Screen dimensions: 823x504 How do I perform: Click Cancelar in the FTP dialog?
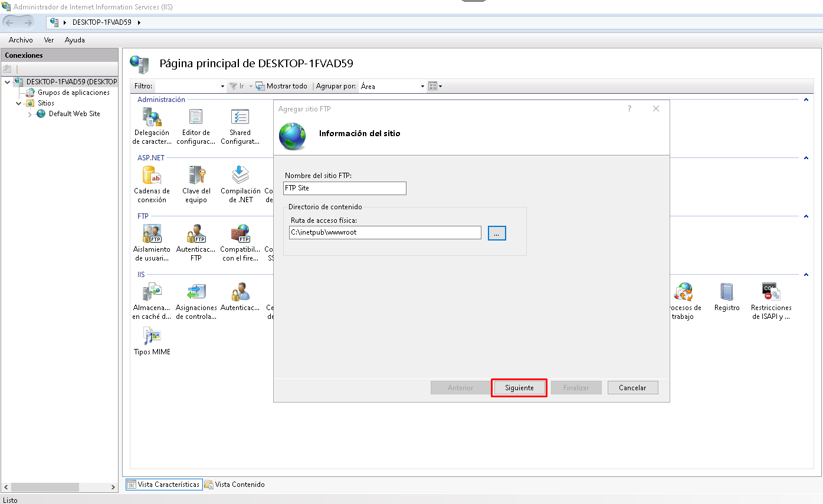pyautogui.click(x=632, y=388)
